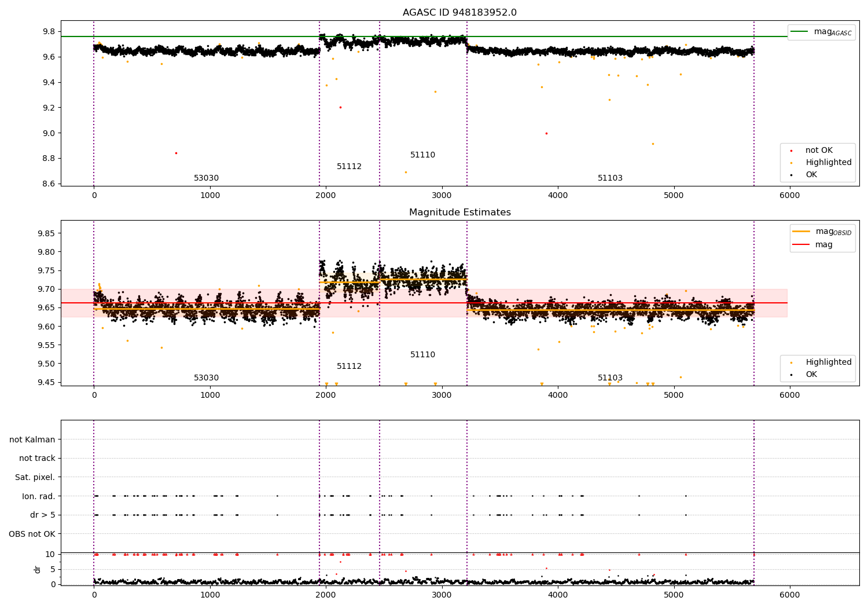868x608 pixels.
Task: Click y-axis tick 9.70 in middle plot
Action: 46,289
